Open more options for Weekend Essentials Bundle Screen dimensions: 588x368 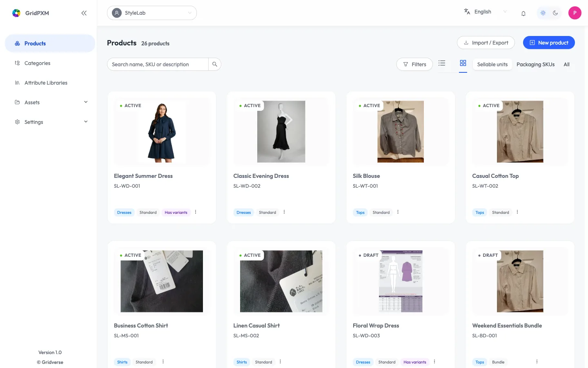[537, 361]
